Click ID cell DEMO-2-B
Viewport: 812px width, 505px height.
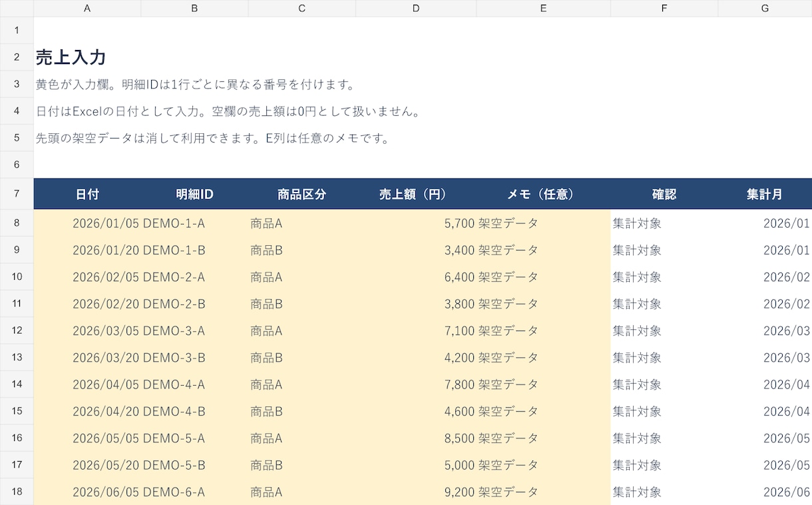(x=194, y=304)
